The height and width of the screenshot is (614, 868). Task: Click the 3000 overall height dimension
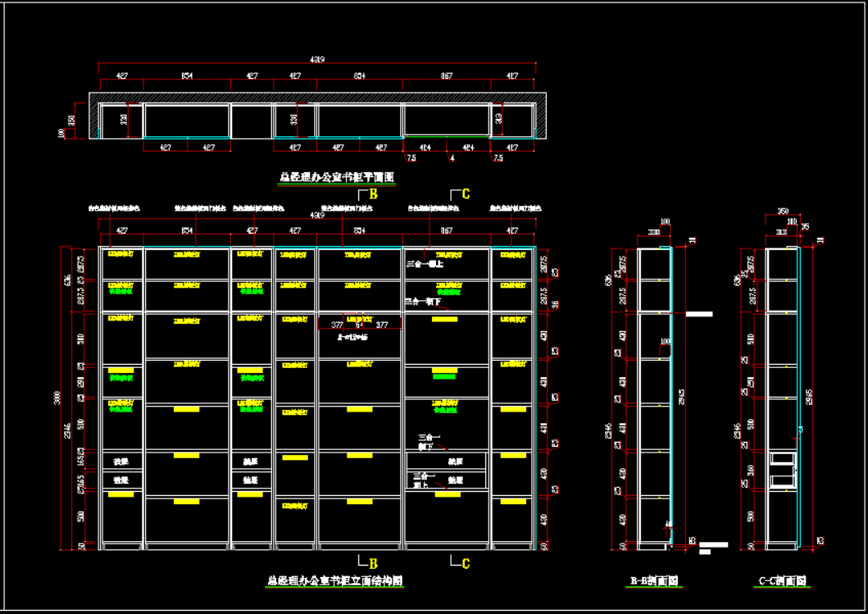click(x=58, y=398)
